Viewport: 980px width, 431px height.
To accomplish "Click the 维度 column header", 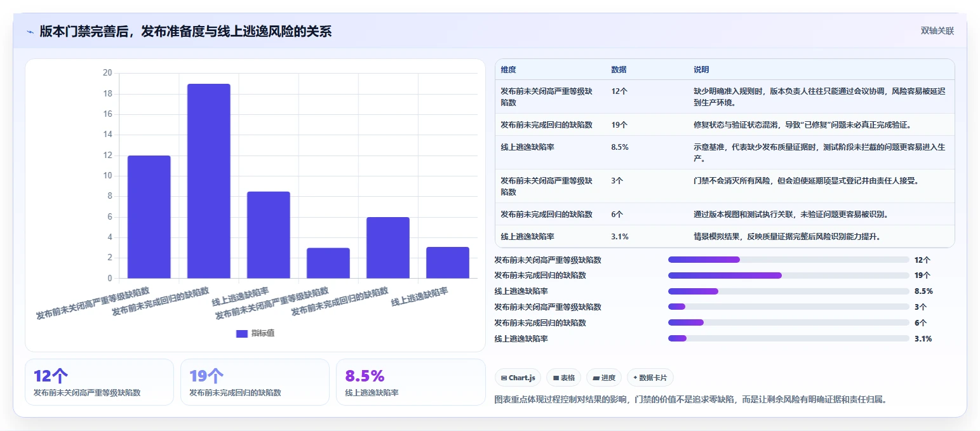I will pos(508,69).
